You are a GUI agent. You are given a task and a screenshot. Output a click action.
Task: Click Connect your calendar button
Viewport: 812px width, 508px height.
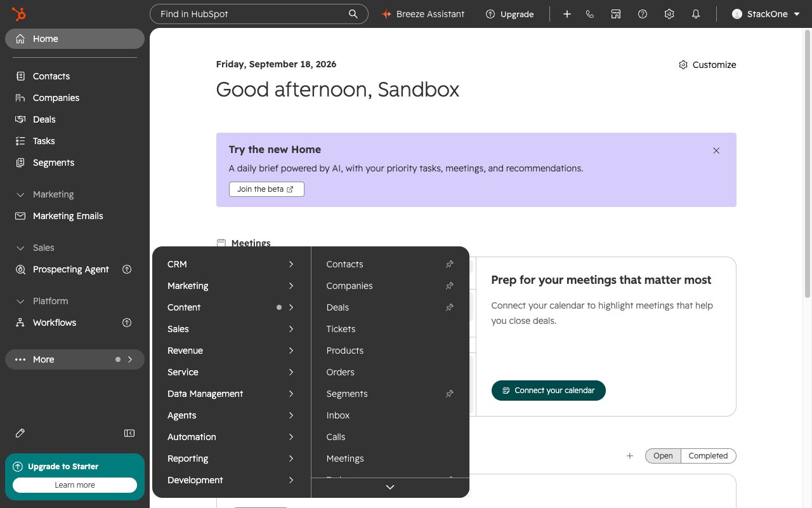click(549, 391)
